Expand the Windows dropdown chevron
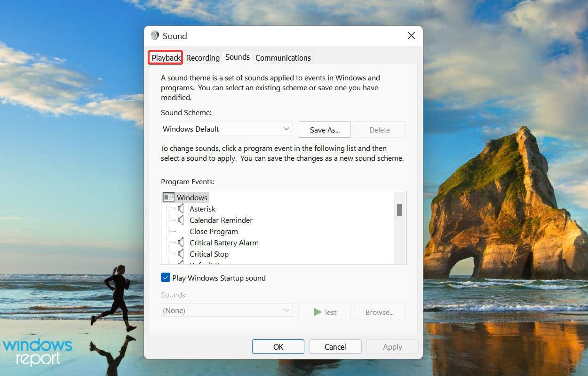588x376 pixels. click(x=286, y=128)
